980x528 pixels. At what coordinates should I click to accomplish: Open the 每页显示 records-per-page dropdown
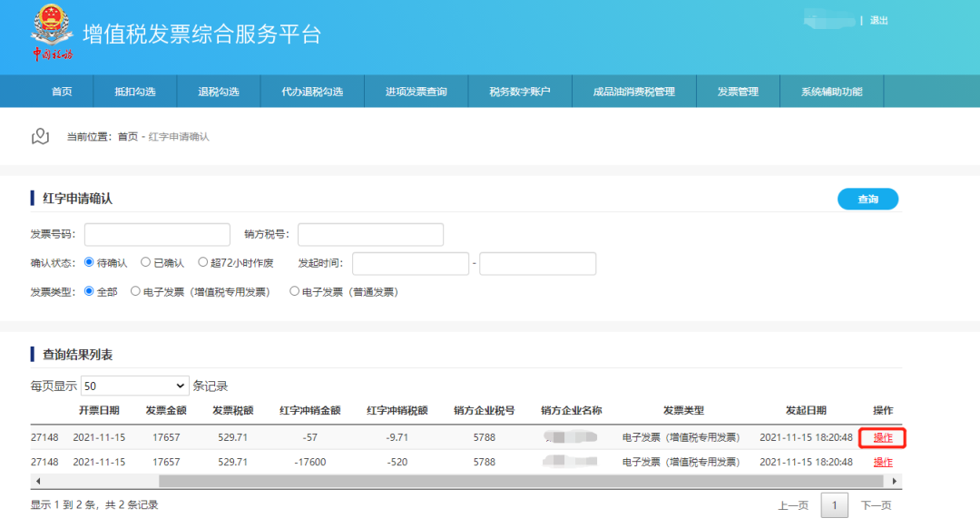(x=134, y=385)
